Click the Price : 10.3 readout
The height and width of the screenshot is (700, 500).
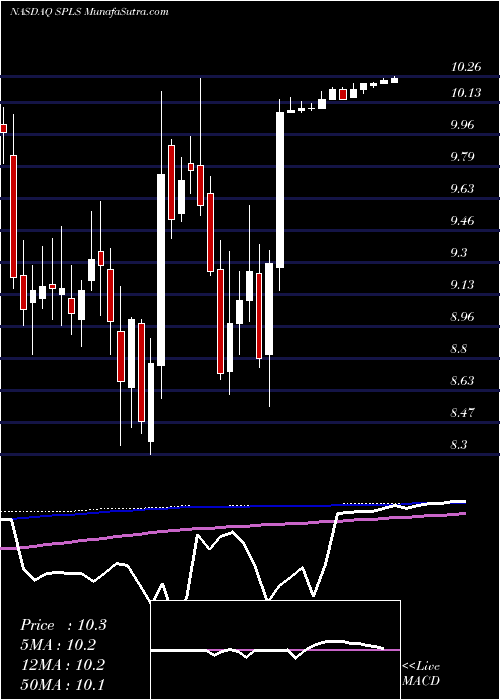pyautogui.click(x=63, y=625)
